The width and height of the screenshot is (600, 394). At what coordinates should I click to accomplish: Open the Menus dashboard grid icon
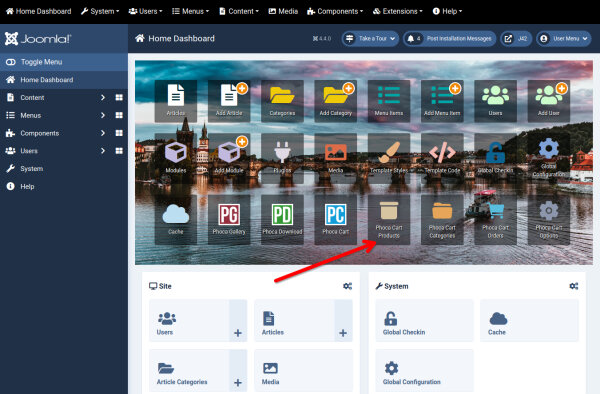point(119,115)
